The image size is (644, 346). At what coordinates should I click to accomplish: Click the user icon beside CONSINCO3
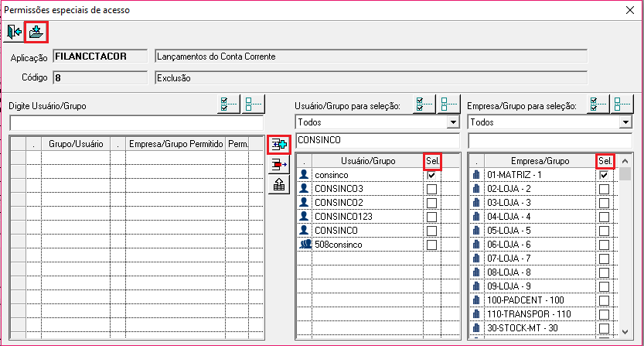[304, 188]
